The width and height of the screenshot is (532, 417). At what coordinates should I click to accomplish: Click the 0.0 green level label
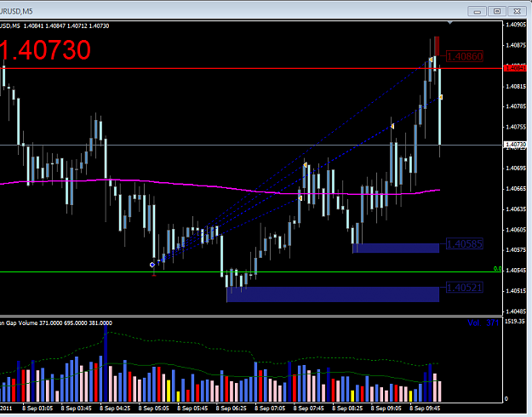[x=497, y=269]
